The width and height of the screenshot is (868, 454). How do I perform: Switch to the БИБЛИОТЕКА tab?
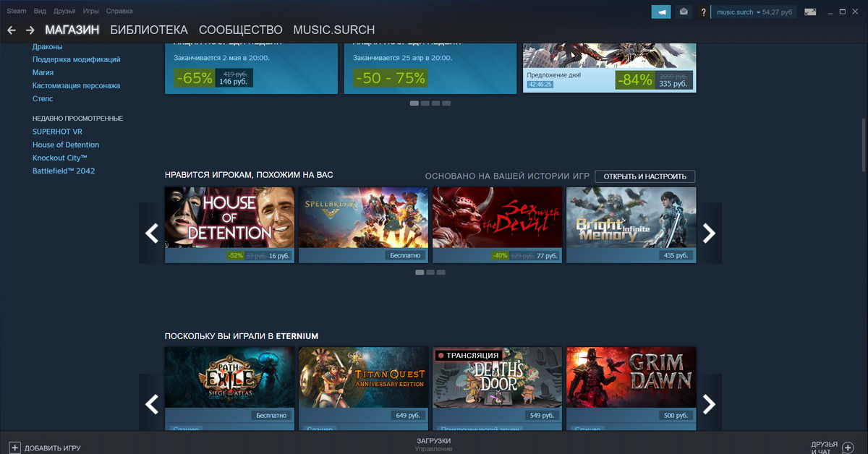pos(149,30)
